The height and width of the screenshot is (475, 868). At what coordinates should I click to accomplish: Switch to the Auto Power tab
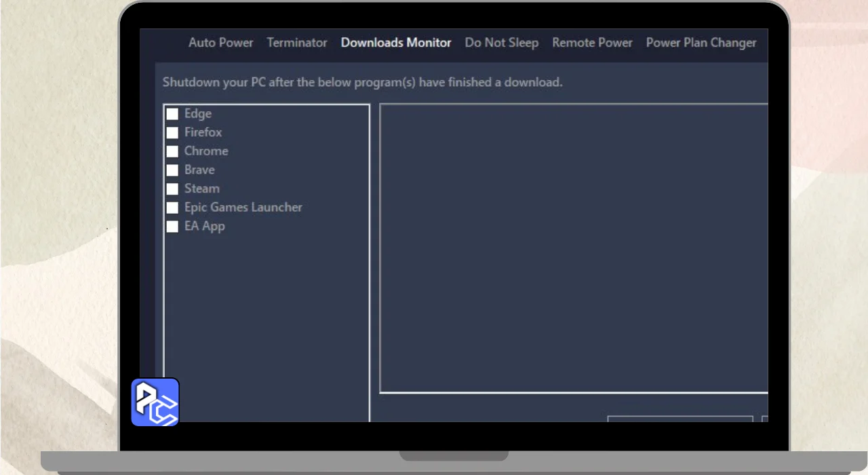pyautogui.click(x=220, y=43)
